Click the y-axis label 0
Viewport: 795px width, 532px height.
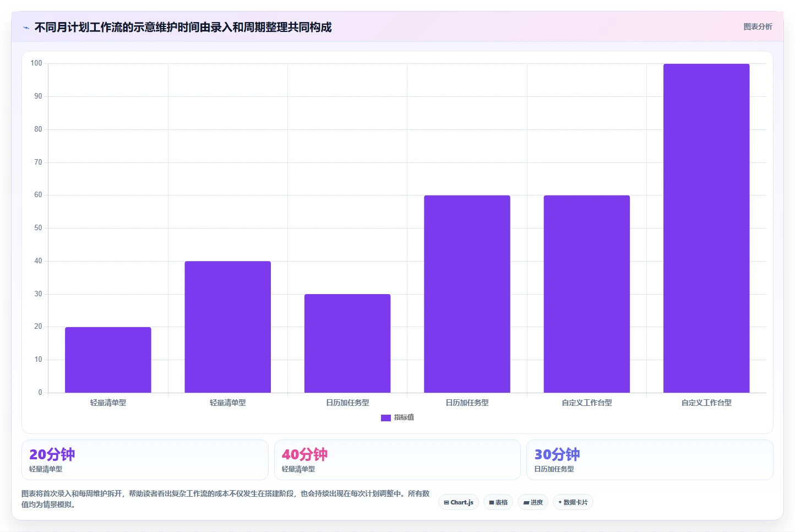pyautogui.click(x=40, y=393)
